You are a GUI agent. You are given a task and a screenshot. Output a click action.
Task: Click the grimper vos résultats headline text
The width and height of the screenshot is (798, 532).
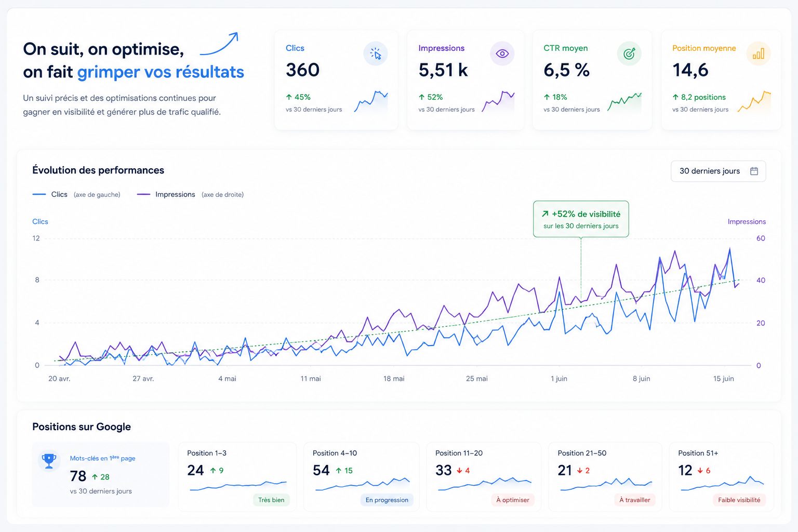click(161, 72)
